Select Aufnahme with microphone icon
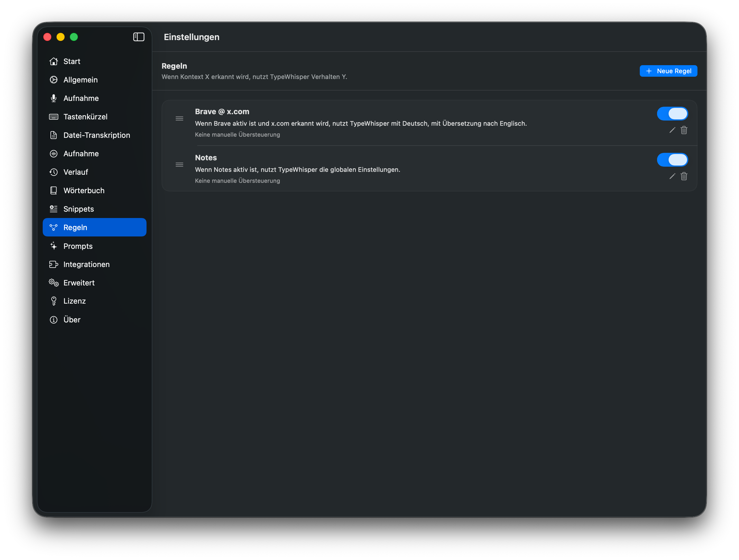This screenshot has width=739, height=560. pyautogui.click(x=95, y=98)
